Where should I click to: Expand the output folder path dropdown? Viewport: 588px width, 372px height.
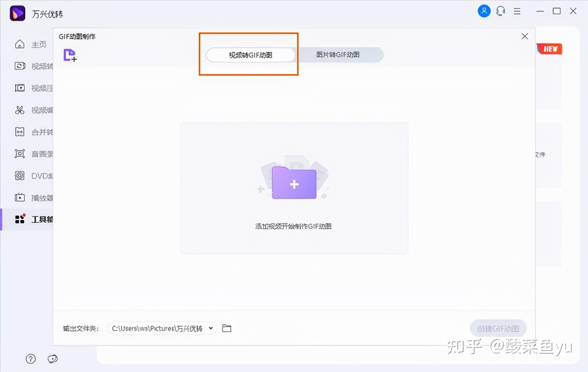click(x=211, y=328)
